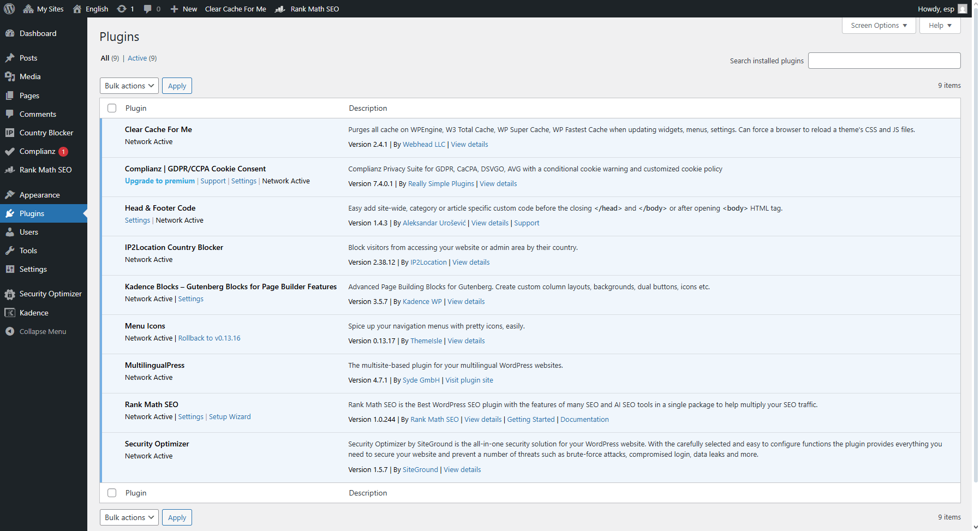980x531 pixels.
Task: Expand the Help panel
Action: pyautogui.click(x=940, y=26)
